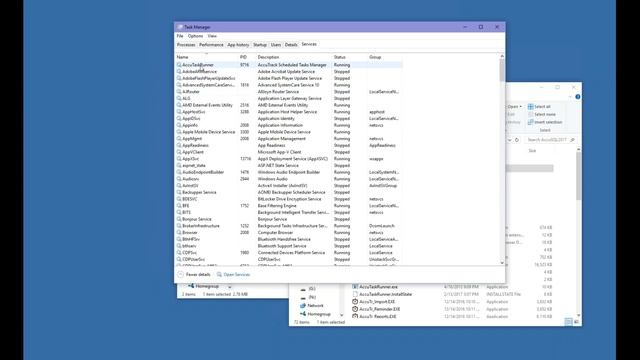Image resolution: width=640 pixels, height=360 pixels.
Task: Click the aspnet_state service icon
Action: pos(179,165)
